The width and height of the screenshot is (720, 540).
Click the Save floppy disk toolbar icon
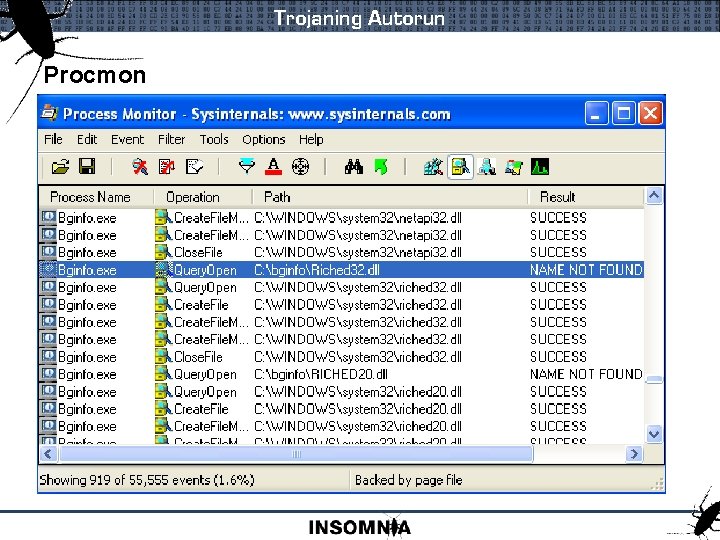coord(87,166)
